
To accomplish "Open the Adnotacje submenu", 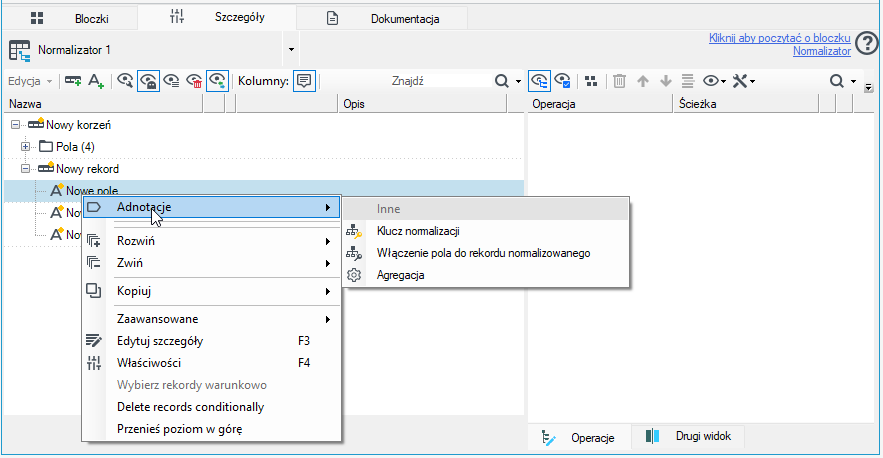I will point(212,207).
